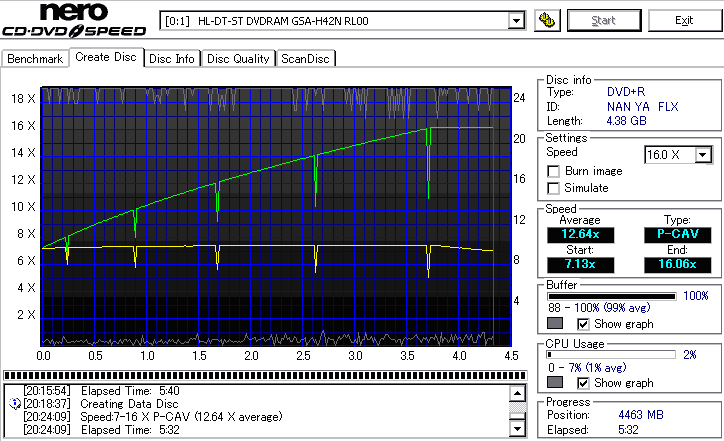Click the Average speed value 12.64x
The image size is (724, 441).
(580, 235)
